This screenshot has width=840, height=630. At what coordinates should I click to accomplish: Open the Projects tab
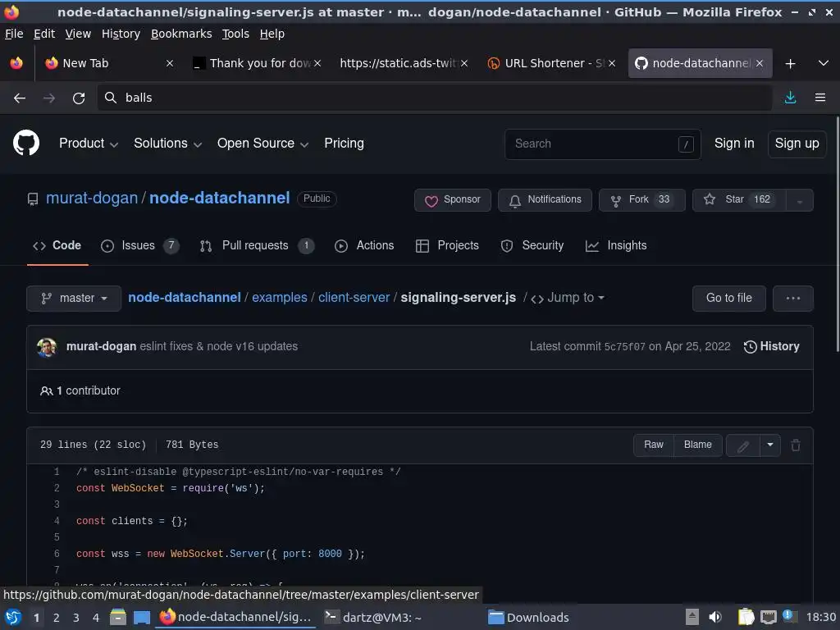point(447,246)
